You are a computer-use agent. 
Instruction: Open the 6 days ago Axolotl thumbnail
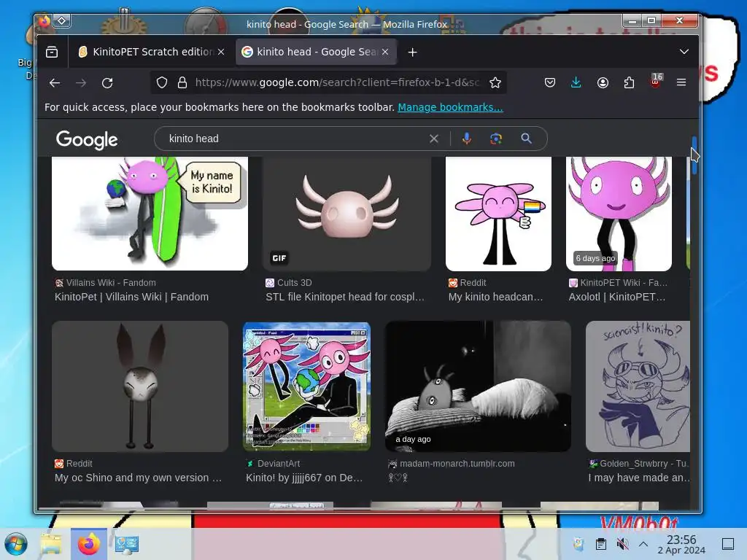point(619,214)
